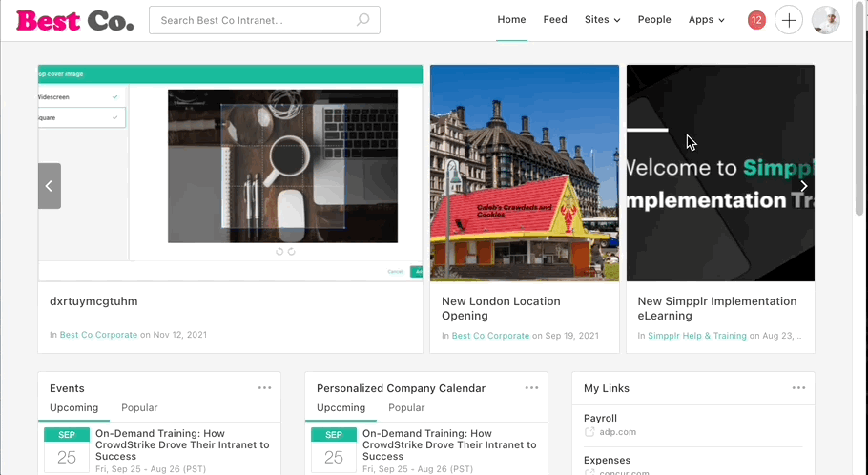Open the People navigation item
The image size is (868, 475).
pyautogui.click(x=654, y=20)
